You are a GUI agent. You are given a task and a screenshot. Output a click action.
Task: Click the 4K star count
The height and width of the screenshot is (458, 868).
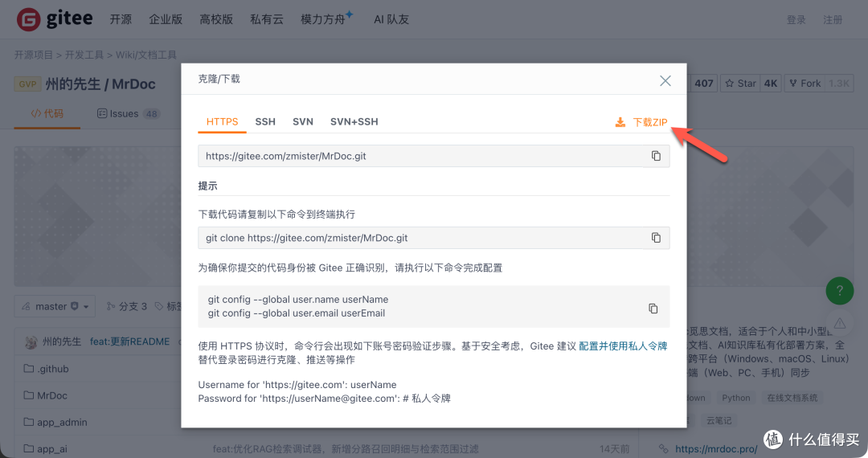point(771,84)
